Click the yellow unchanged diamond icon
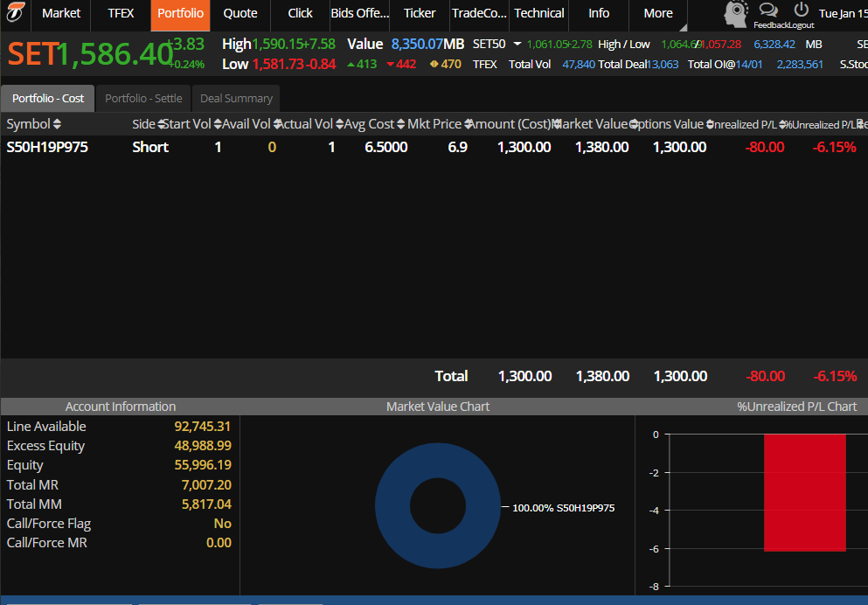868x605 pixels. pyautogui.click(x=434, y=64)
